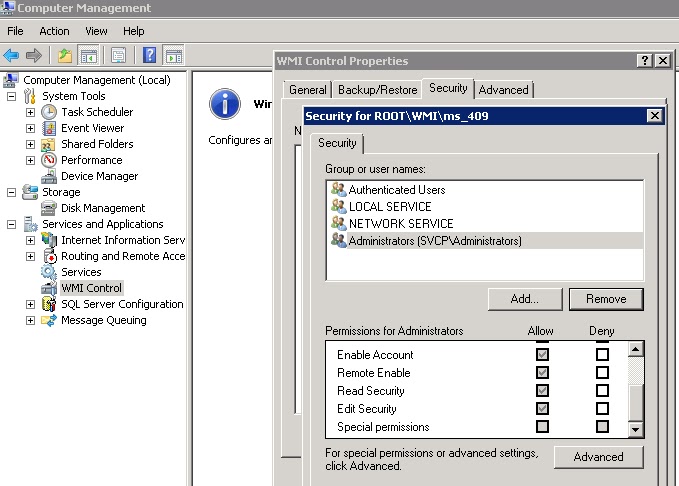The height and width of the screenshot is (486, 679).
Task: Click the System Tools wrench icon
Action: pyautogui.click(x=30, y=96)
